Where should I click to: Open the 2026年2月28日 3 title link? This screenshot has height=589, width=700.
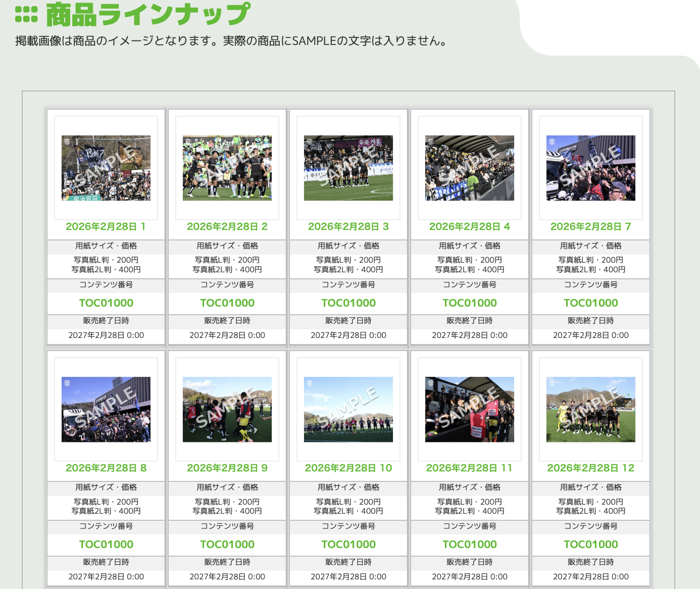[x=348, y=226]
